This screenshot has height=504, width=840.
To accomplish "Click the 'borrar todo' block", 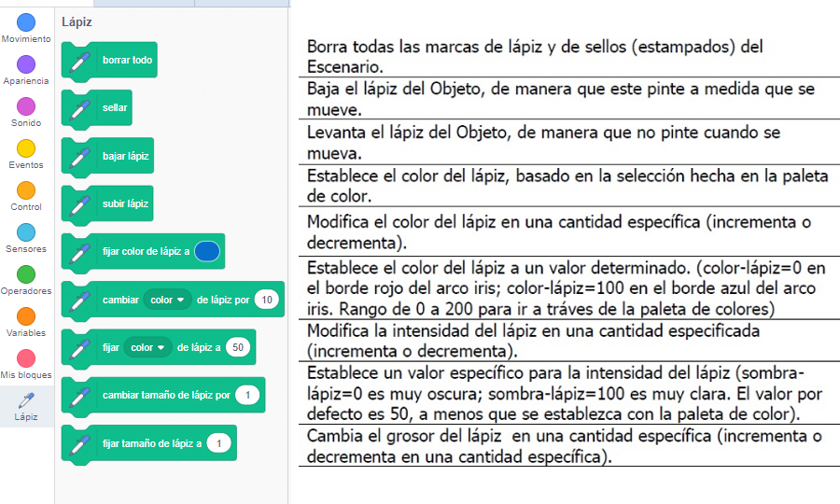I will pos(127,61).
